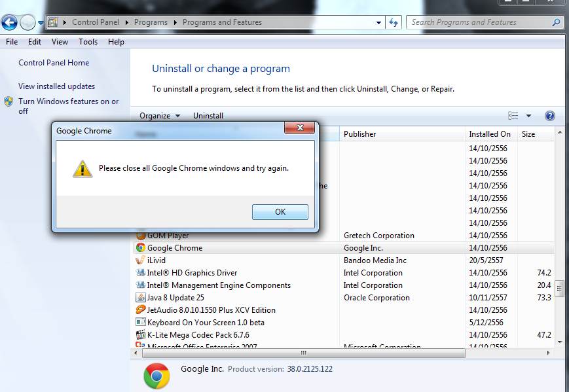Viewport: 569px width, 392px height.
Task: Select JetAudio 8.0.10.1550 Plus XCV Edition
Action: tap(211, 310)
